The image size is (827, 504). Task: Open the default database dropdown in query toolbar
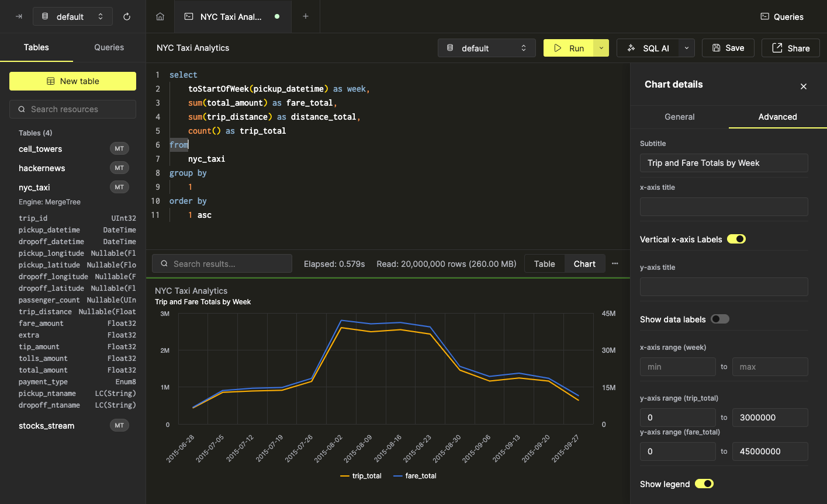coord(486,48)
